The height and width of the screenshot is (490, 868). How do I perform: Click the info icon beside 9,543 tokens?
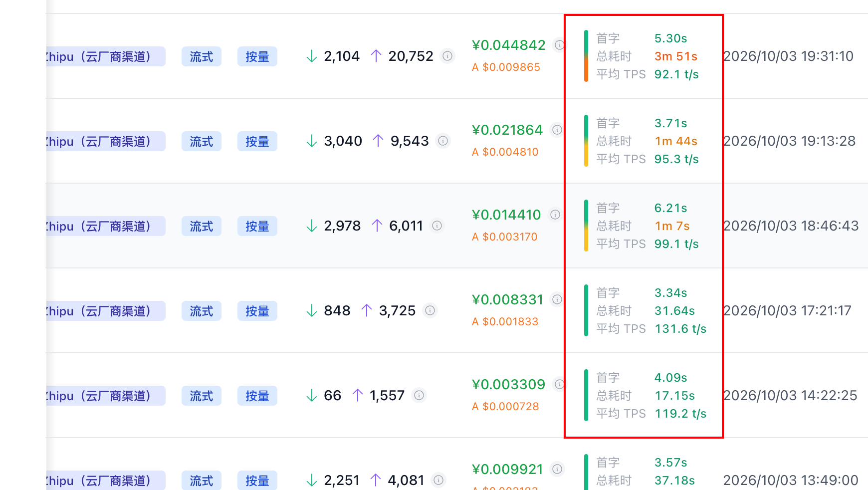(442, 141)
